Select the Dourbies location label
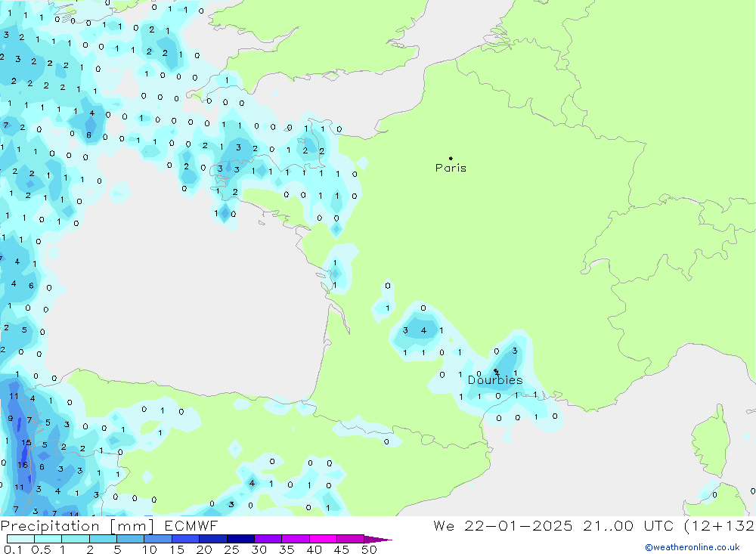 point(494,380)
